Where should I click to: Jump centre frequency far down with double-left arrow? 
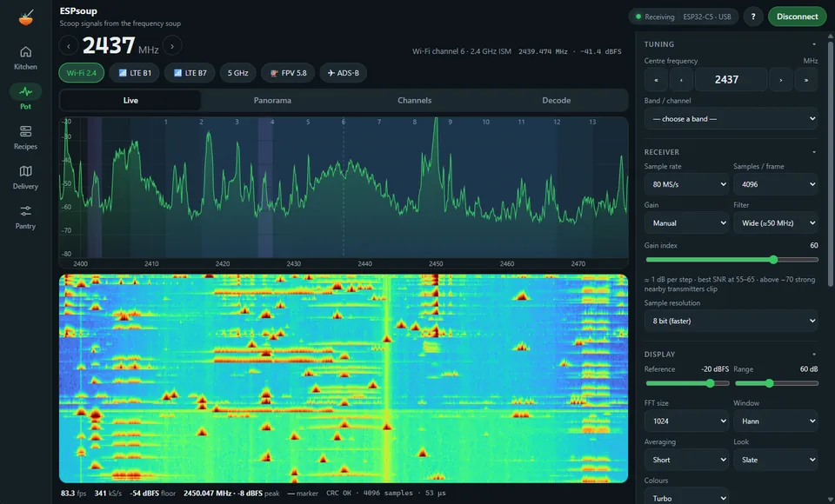click(656, 79)
